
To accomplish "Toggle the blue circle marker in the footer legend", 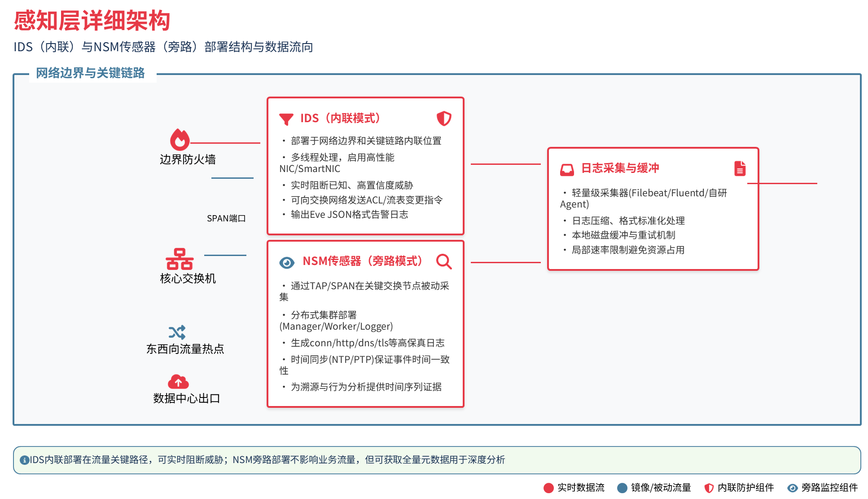I will coord(622,488).
